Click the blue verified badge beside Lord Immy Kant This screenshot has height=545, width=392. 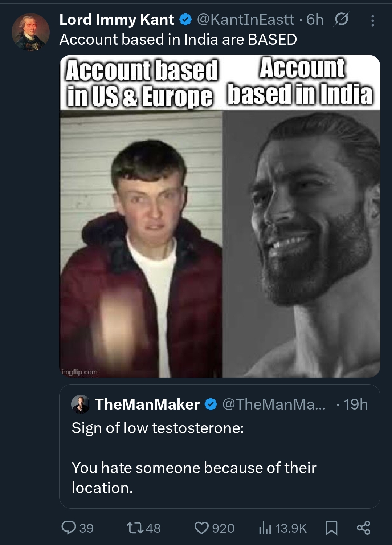186,20
